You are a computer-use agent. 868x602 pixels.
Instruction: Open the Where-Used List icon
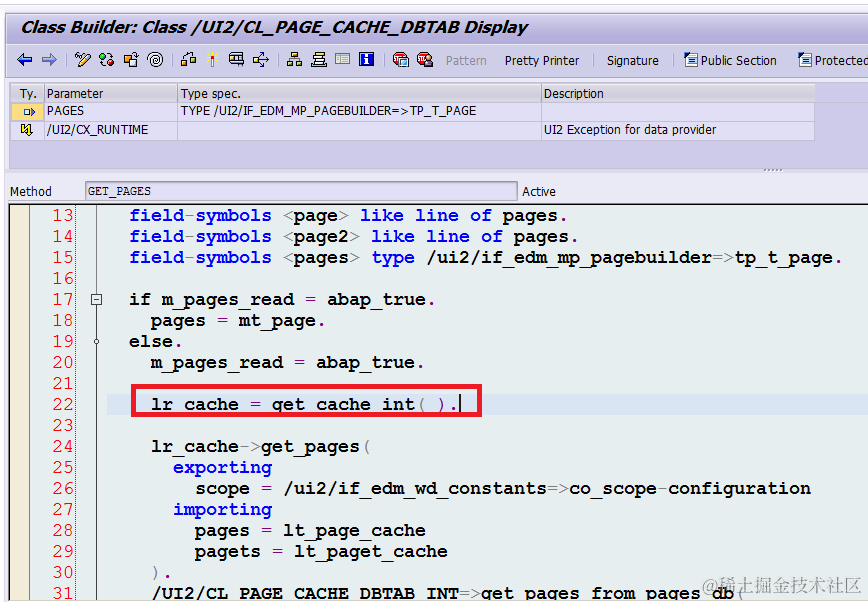pos(261,60)
